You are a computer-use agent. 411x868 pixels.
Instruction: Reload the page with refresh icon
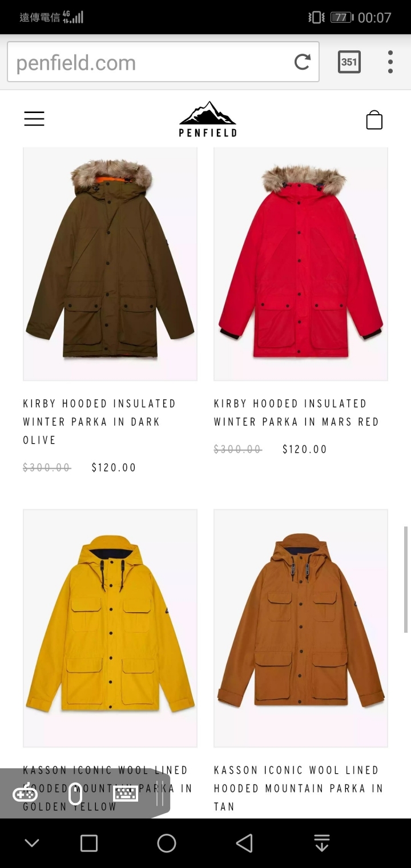pyautogui.click(x=303, y=62)
